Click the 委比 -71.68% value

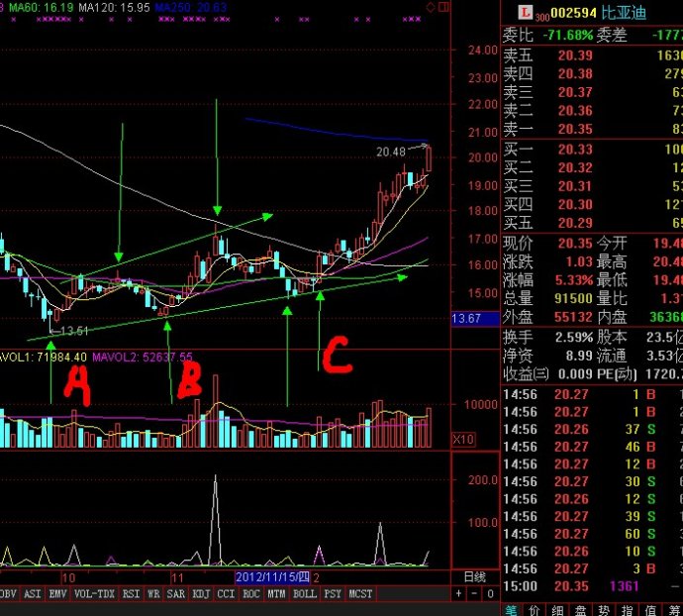pos(568,35)
